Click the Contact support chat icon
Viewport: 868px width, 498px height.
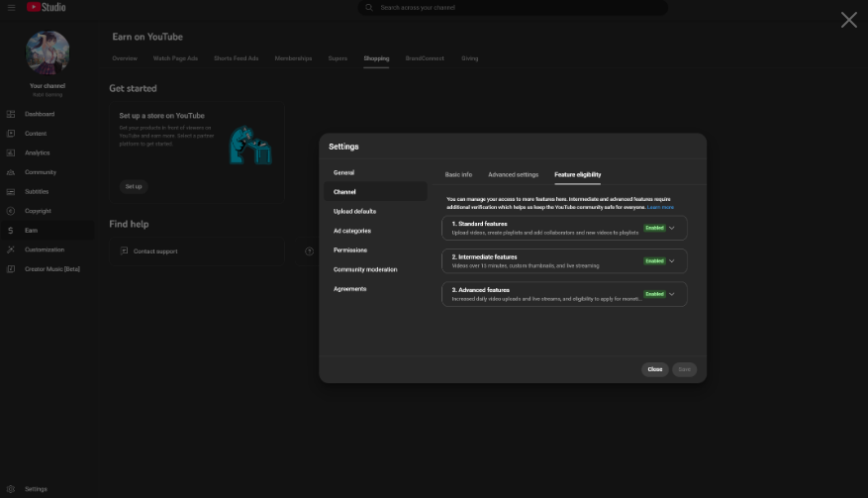click(124, 250)
